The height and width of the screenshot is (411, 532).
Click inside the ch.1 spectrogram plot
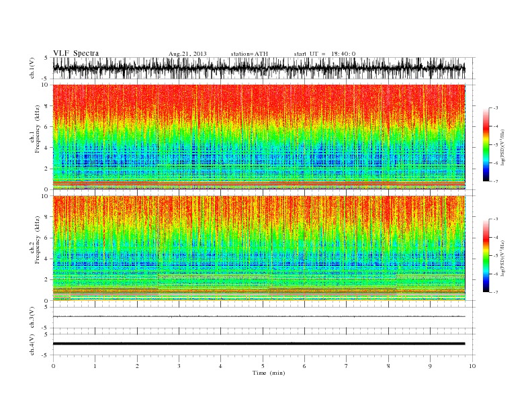coord(259,137)
